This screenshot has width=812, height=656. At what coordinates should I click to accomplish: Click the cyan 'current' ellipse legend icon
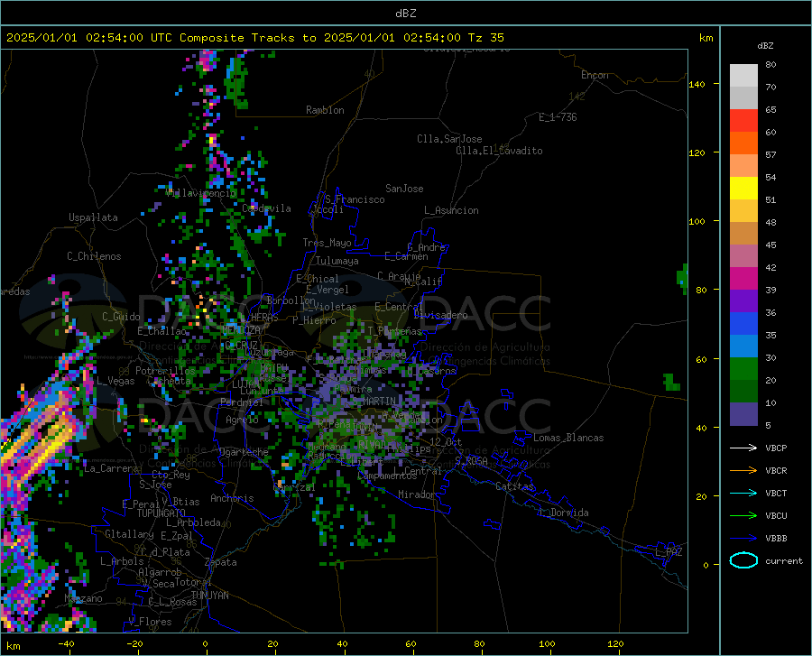coord(743,560)
